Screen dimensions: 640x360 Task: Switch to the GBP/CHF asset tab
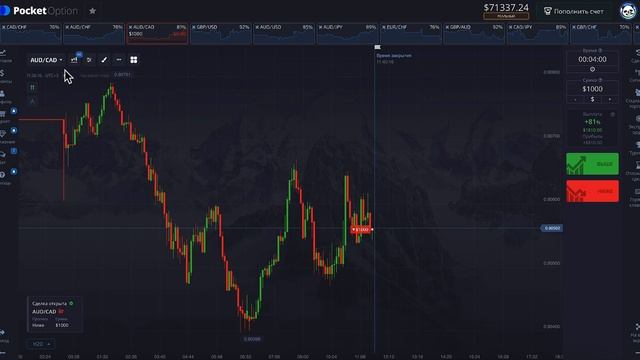(x=600, y=33)
